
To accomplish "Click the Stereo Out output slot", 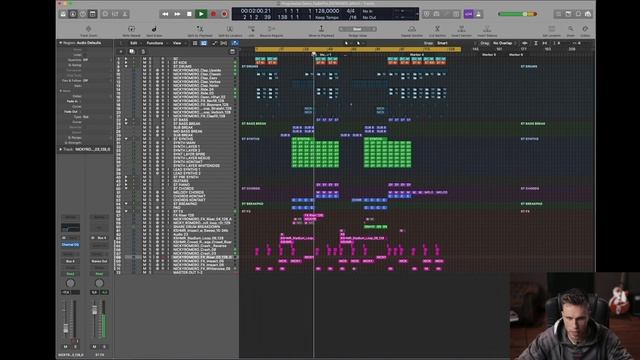I will pyautogui.click(x=99, y=261).
